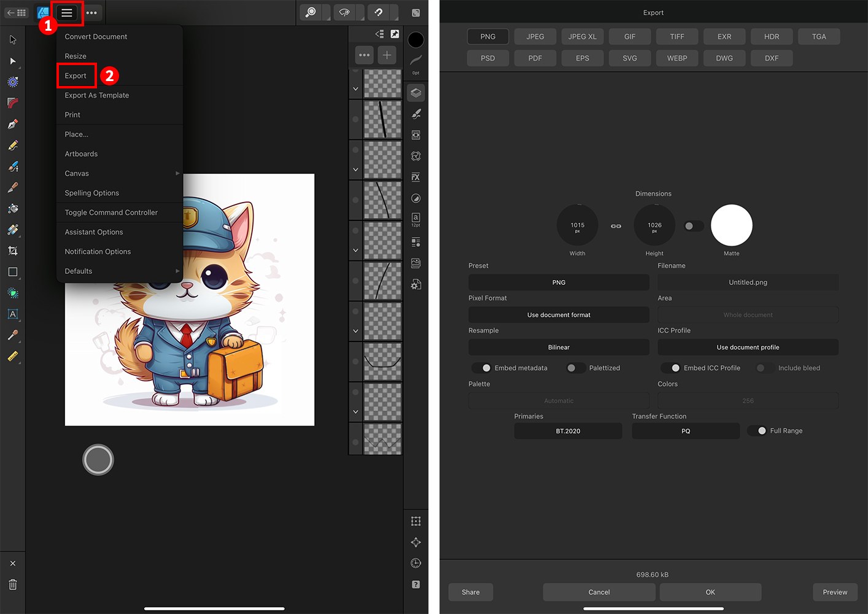This screenshot has height=614, width=868.
Task: Select the Crop tool
Action: (13, 251)
